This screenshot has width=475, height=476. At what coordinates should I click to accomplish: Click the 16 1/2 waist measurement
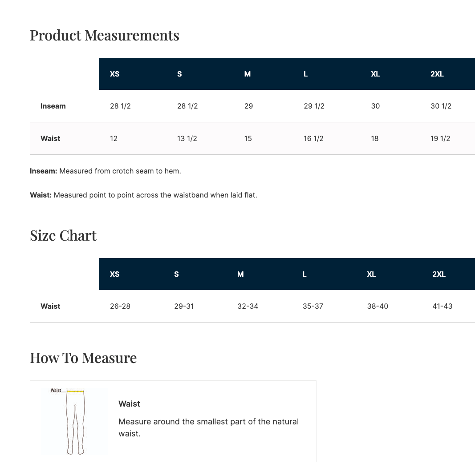coord(313,138)
